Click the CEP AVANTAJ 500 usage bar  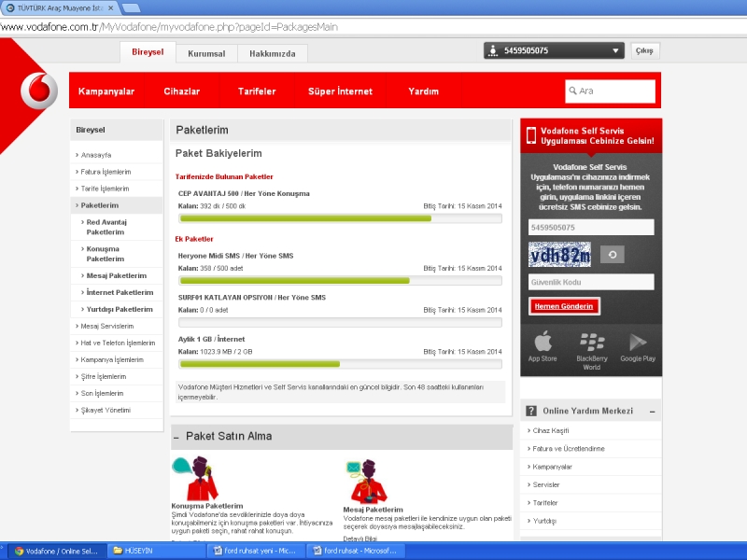point(340,218)
